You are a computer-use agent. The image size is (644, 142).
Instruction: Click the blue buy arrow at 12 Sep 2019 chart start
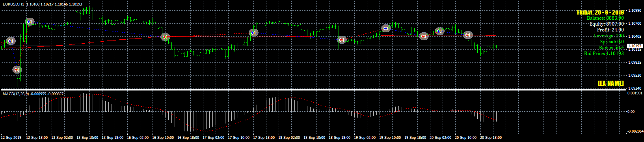[11, 41]
